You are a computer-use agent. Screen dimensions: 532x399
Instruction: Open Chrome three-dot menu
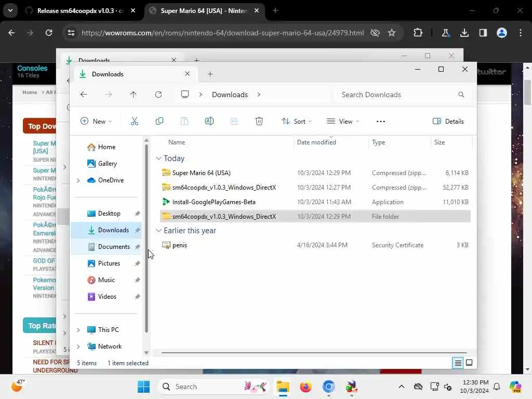(x=521, y=33)
